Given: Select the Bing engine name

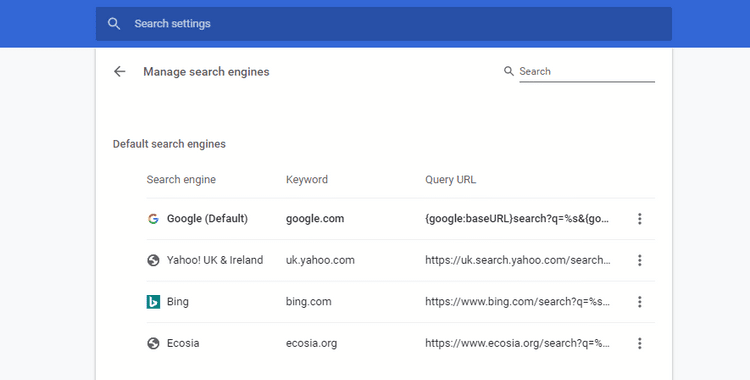Looking at the screenshot, I should (x=177, y=302).
